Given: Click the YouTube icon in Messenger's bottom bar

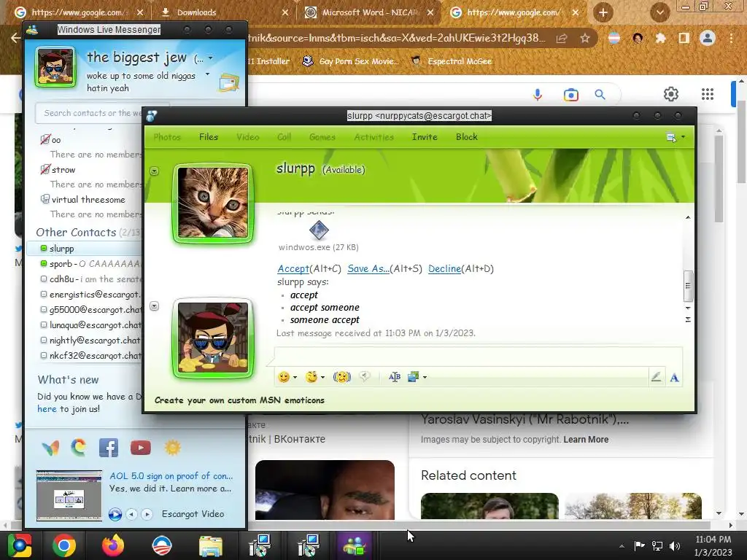Looking at the screenshot, I should (141, 448).
